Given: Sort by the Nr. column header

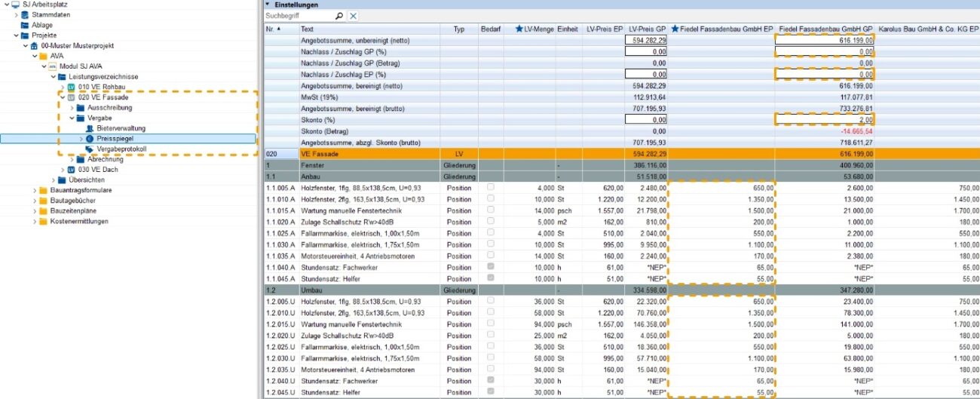Looking at the screenshot, I should point(273,29).
